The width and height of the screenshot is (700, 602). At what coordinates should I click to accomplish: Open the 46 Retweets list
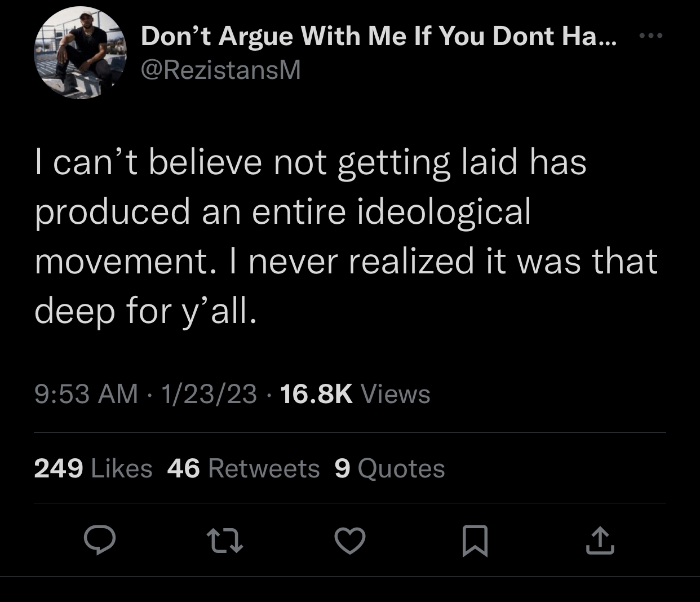tap(243, 468)
